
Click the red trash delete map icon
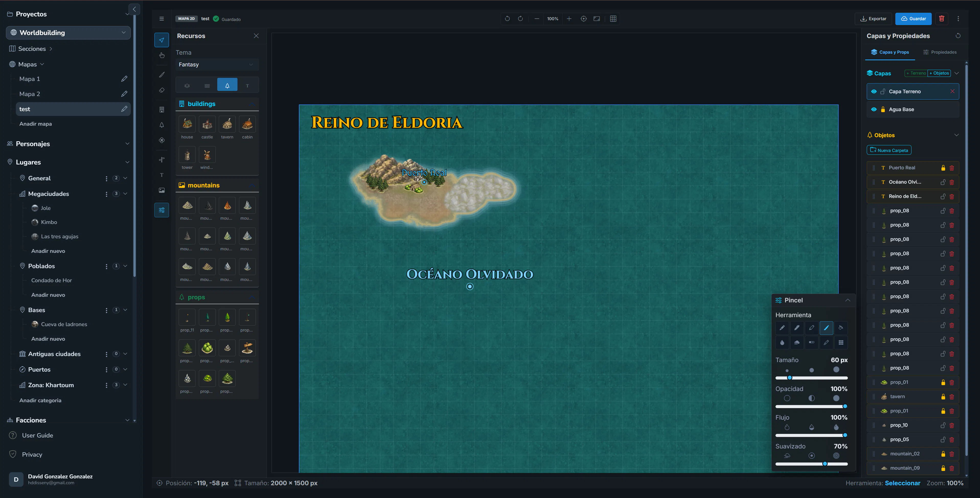coord(942,19)
